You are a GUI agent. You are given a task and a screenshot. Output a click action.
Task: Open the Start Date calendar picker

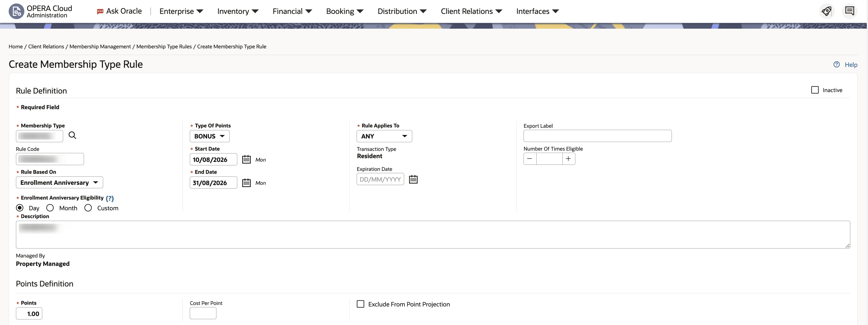pyautogui.click(x=246, y=159)
